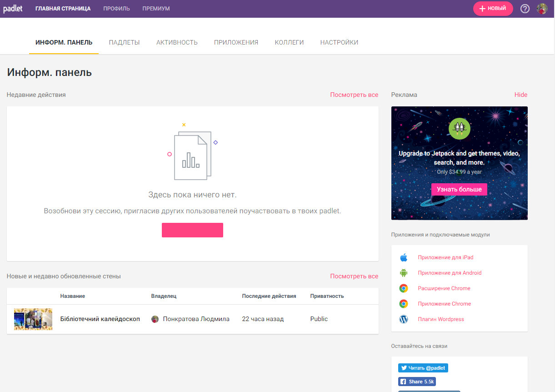Click Узнать больше in Jetpack ad
This screenshot has width=555, height=392.
point(459,189)
